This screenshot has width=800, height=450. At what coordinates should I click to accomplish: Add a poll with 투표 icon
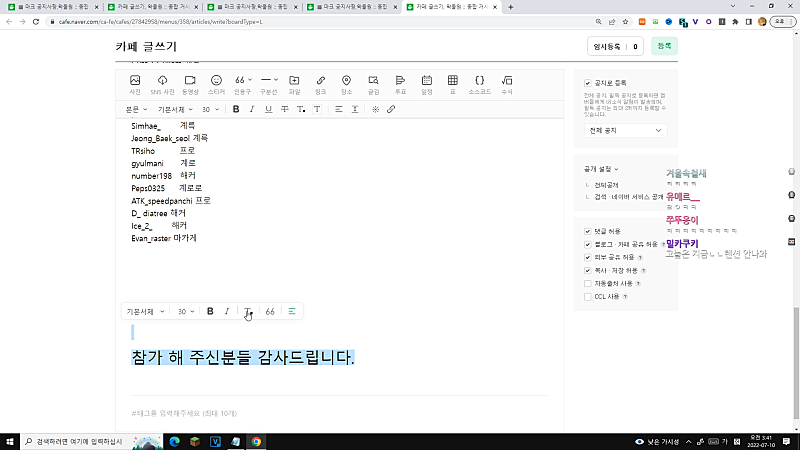400,85
